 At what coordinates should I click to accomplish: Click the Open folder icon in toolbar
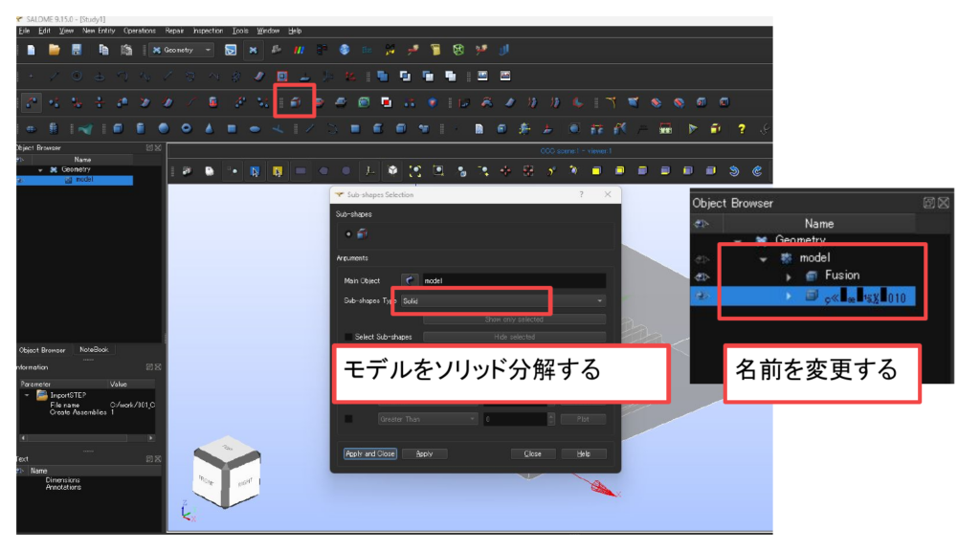(55, 50)
